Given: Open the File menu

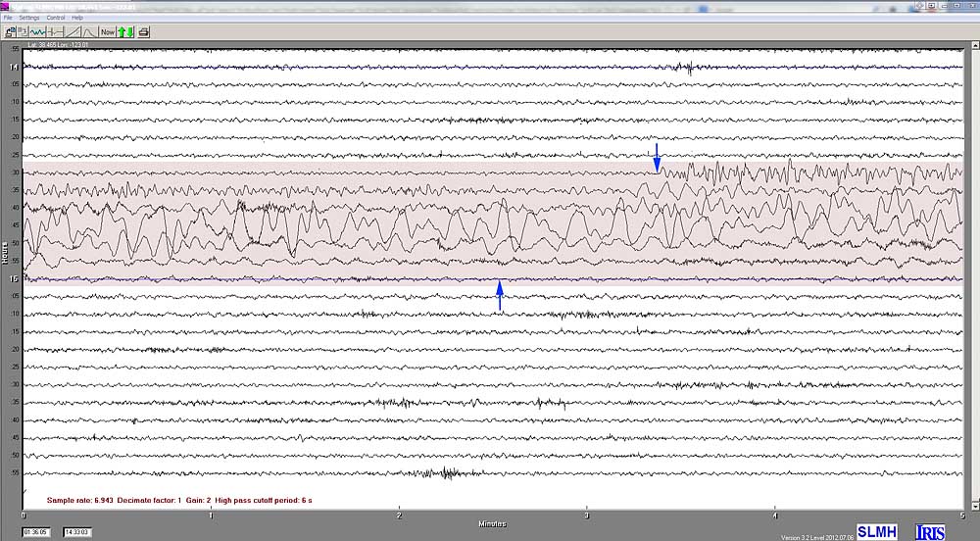Looking at the screenshot, I should (x=8, y=18).
